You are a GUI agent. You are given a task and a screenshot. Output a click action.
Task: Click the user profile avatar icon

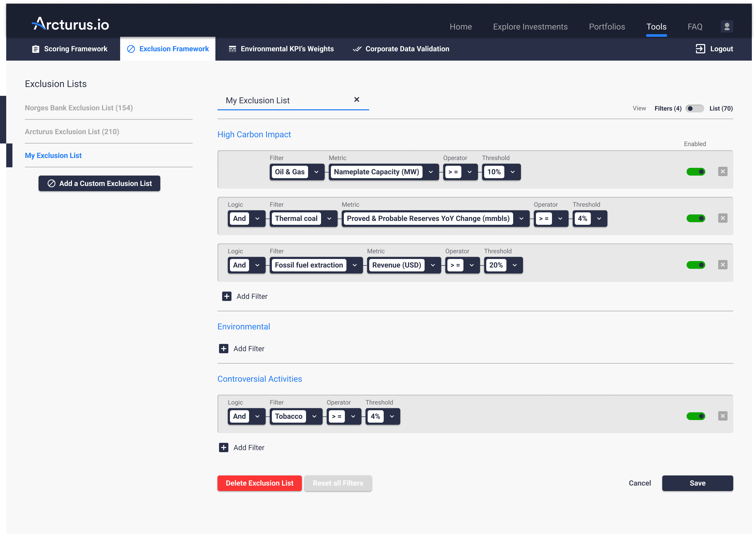tap(727, 26)
